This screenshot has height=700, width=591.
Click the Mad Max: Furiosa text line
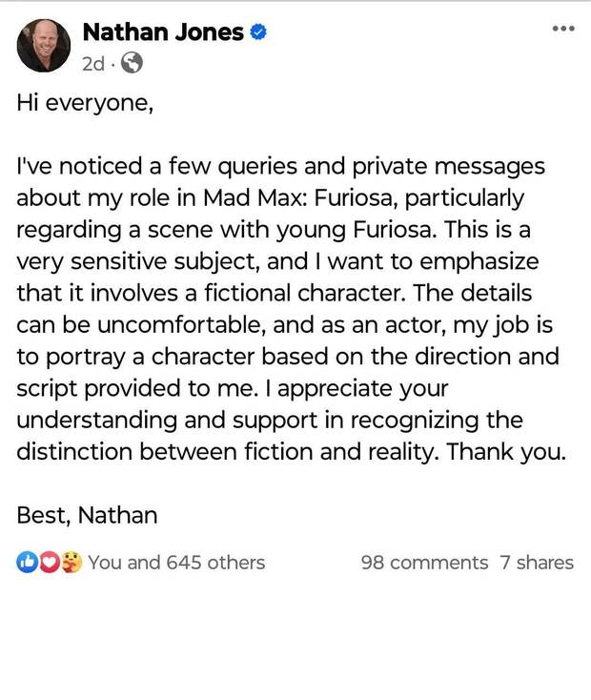[x=270, y=197]
